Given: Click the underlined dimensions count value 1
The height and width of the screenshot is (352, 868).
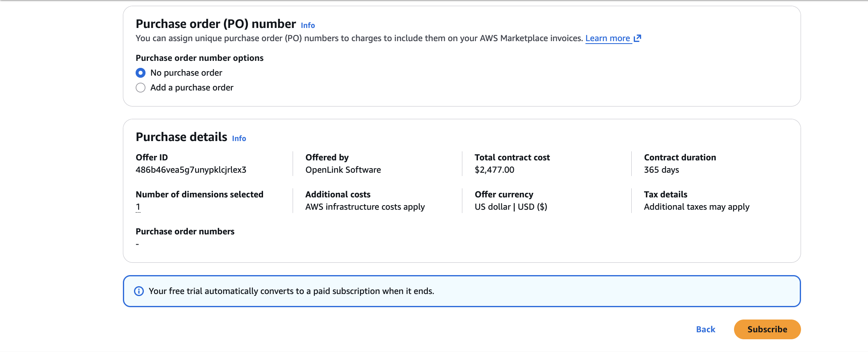Looking at the screenshot, I should tap(138, 207).
